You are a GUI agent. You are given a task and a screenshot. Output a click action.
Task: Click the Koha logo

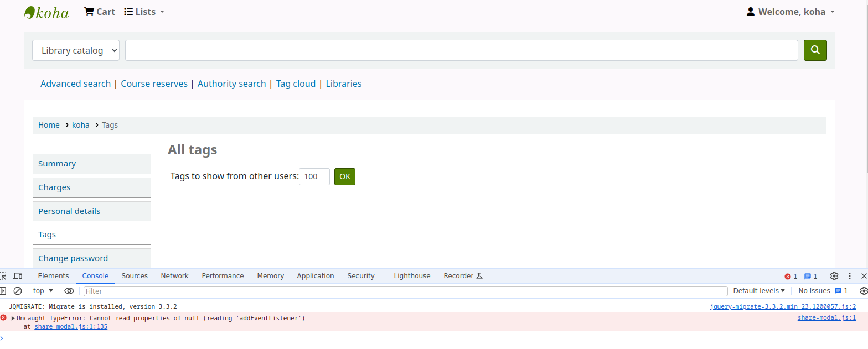pyautogui.click(x=46, y=12)
